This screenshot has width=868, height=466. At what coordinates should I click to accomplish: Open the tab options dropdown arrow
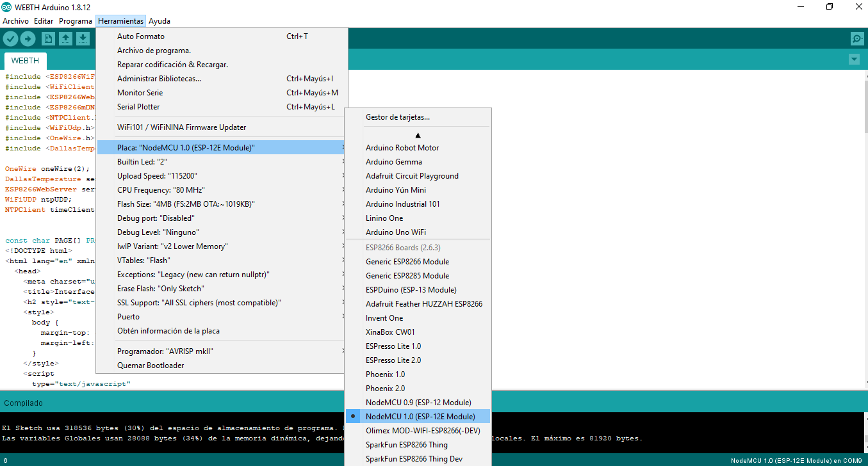pos(853,60)
